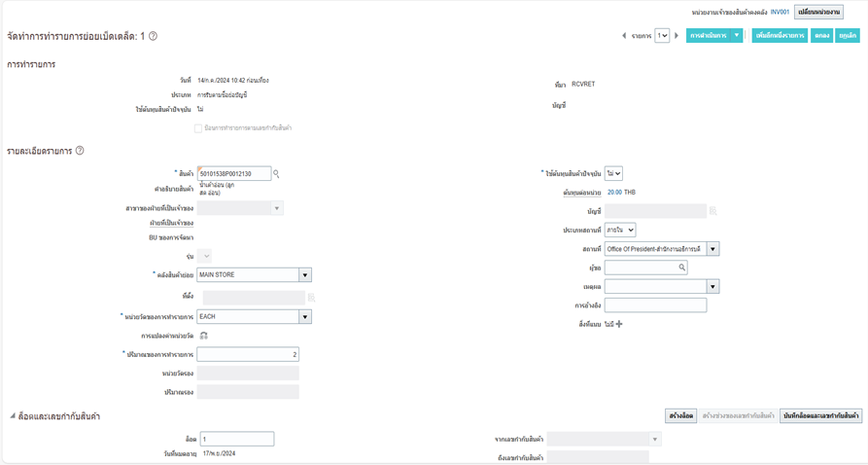
Task: Click บันทึกล็อตและเลขกำกับสินค้า record lots button
Action: tap(821, 415)
